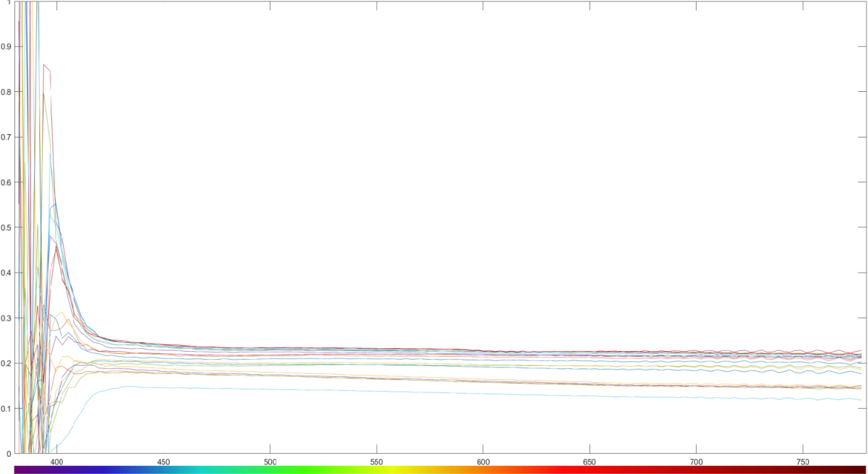Screen dimensions: 868x474
Task: Click the 600 x-axis tick label
Action: click(483, 462)
